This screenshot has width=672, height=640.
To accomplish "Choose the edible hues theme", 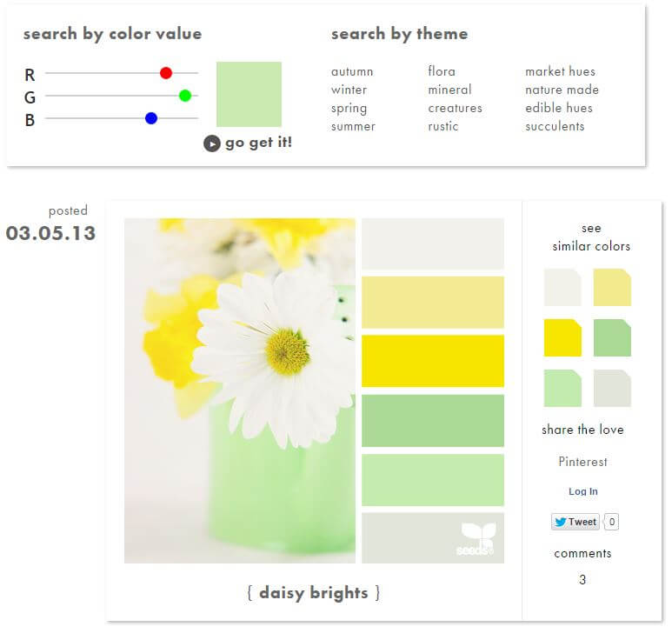I will (559, 108).
